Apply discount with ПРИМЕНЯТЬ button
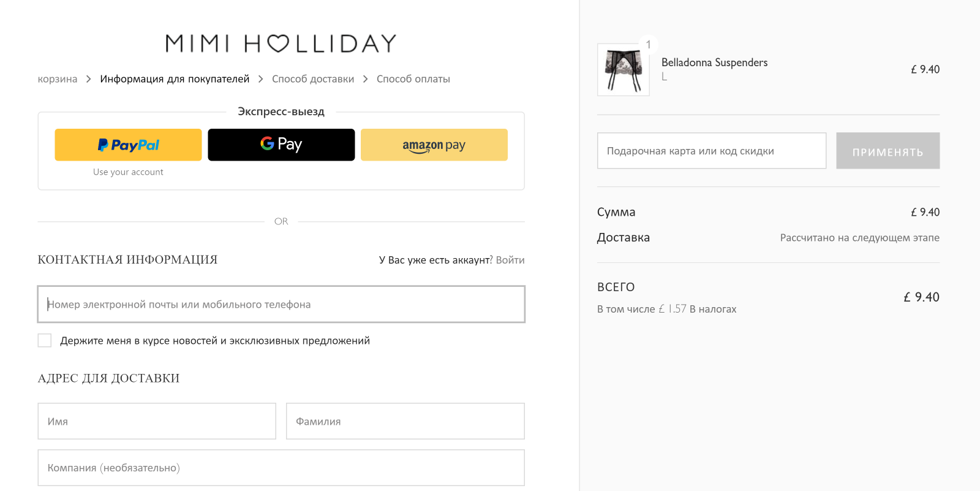 (888, 151)
